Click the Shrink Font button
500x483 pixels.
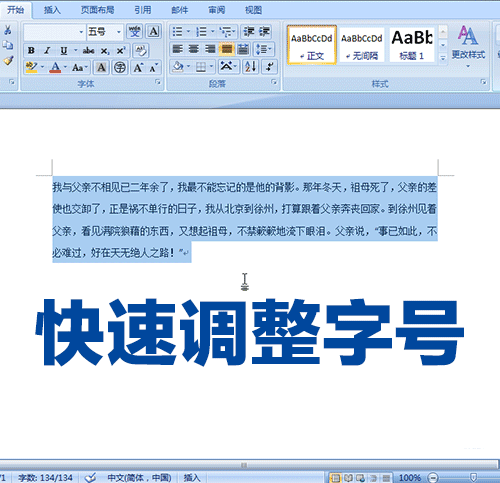pos(154,68)
